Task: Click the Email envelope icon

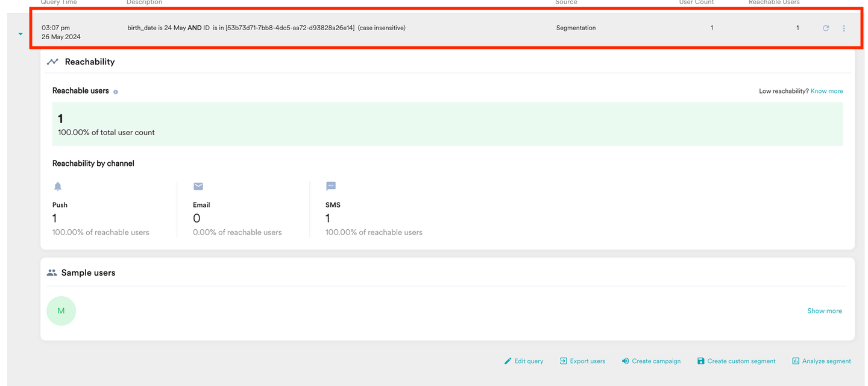Action: point(198,186)
